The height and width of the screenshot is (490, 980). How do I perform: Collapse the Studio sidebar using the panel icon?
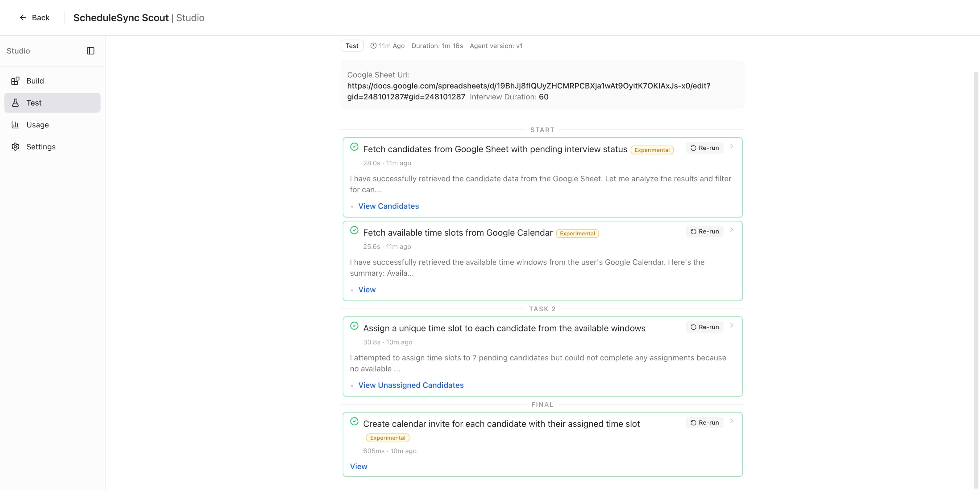tap(91, 51)
